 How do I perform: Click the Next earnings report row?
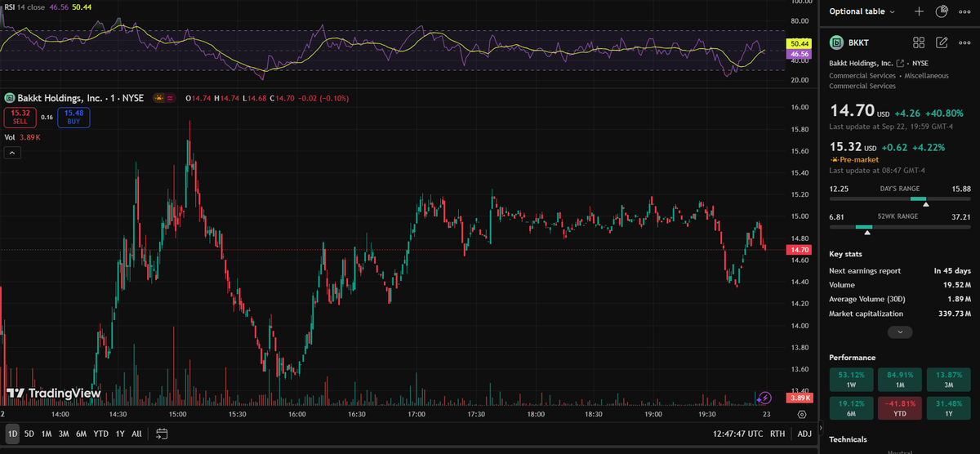(900, 270)
